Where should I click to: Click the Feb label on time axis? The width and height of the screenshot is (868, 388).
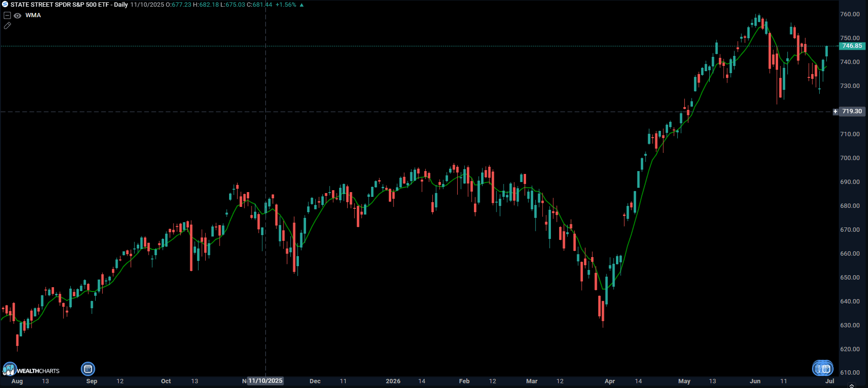click(464, 381)
